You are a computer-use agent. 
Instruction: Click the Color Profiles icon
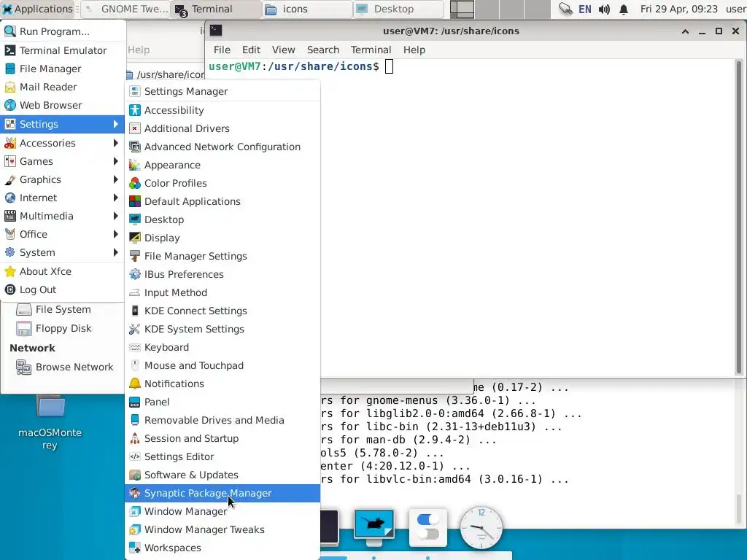(x=135, y=183)
